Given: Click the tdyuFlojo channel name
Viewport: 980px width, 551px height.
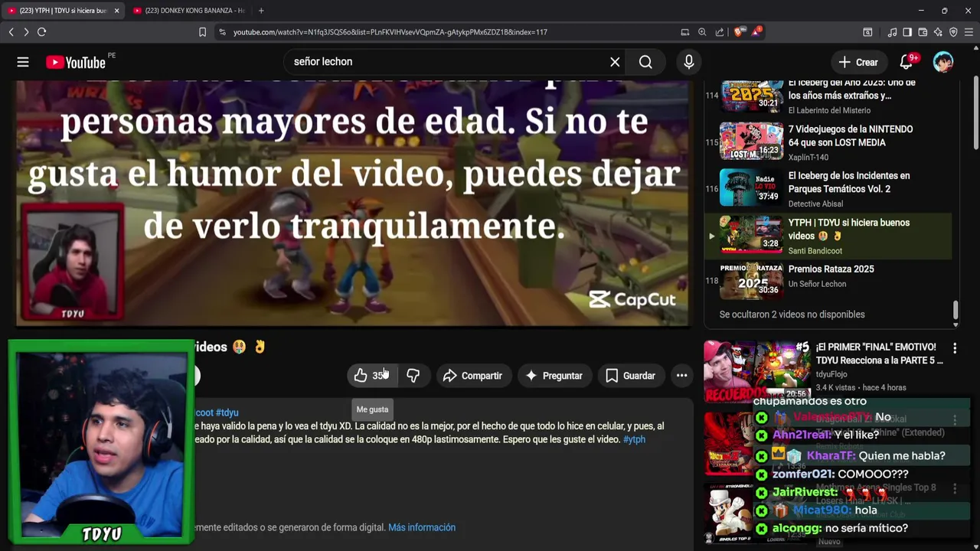Looking at the screenshot, I should tap(831, 374).
